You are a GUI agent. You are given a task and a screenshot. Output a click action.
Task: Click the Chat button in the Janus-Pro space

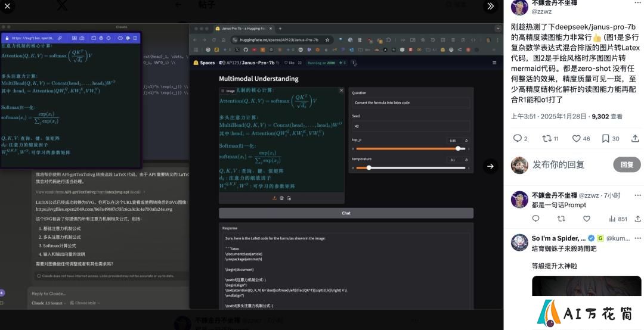pos(346,213)
